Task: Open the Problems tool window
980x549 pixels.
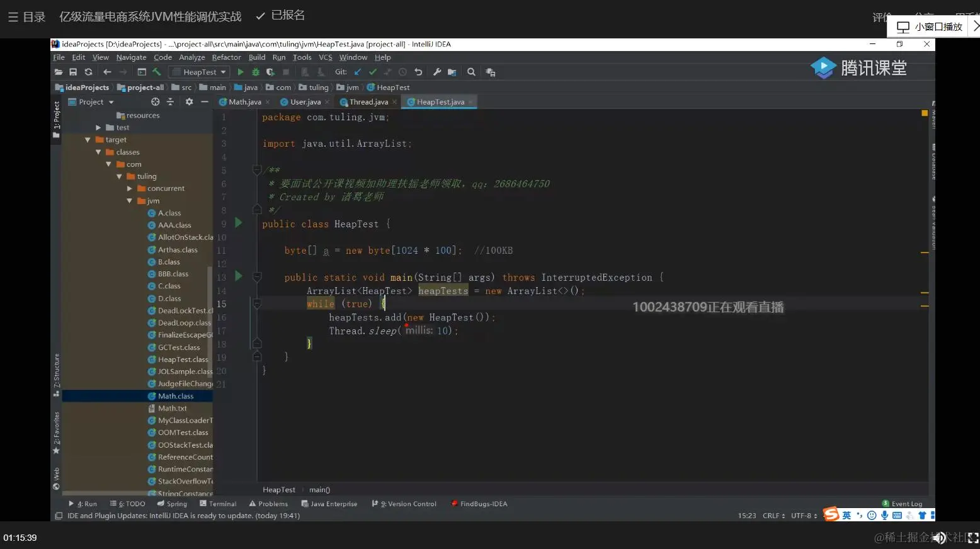Action: tap(268, 504)
